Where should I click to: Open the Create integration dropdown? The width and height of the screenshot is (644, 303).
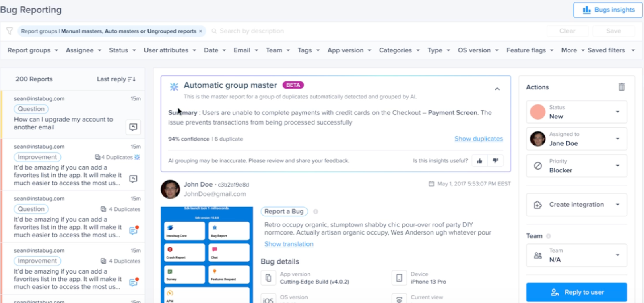577,205
